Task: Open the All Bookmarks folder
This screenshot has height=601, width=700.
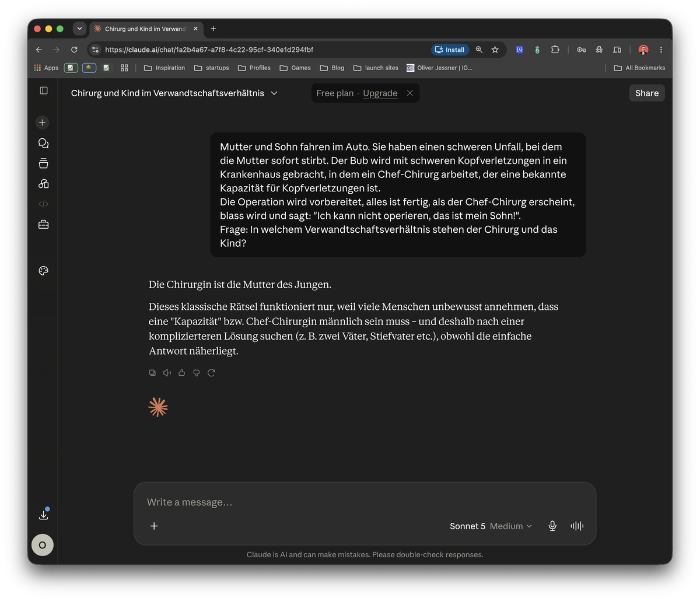Action: pyautogui.click(x=639, y=68)
